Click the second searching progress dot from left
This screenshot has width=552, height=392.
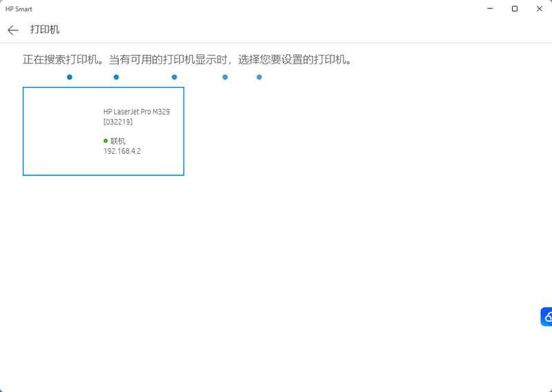click(116, 77)
